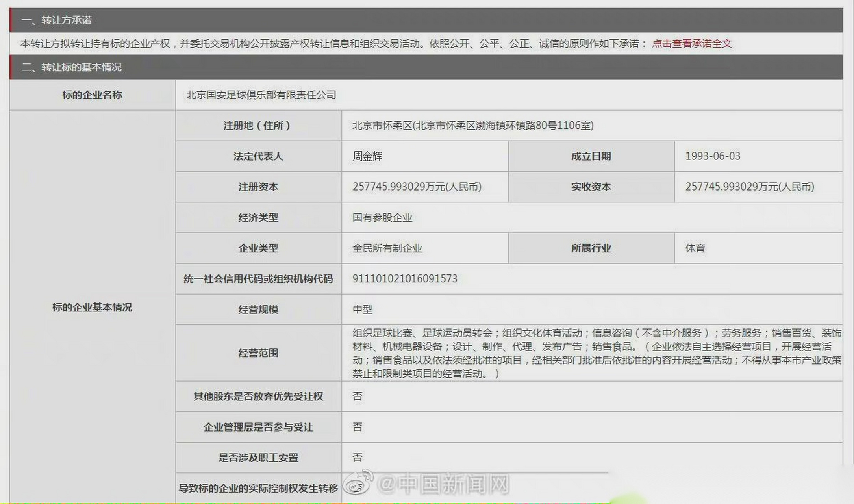Click the 企业类型 label
This screenshot has height=504, width=854.
(258, 248)
